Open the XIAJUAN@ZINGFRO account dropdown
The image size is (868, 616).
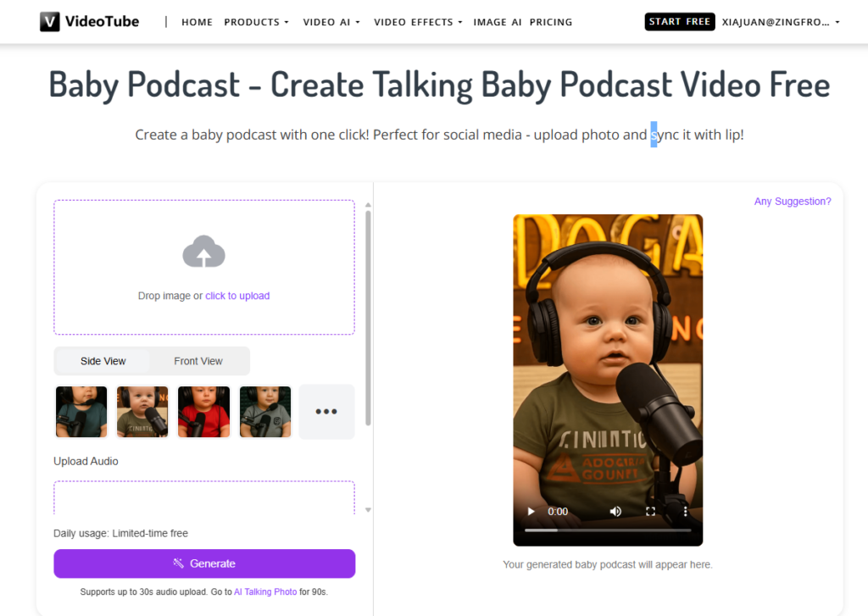(x=781, y=22)
